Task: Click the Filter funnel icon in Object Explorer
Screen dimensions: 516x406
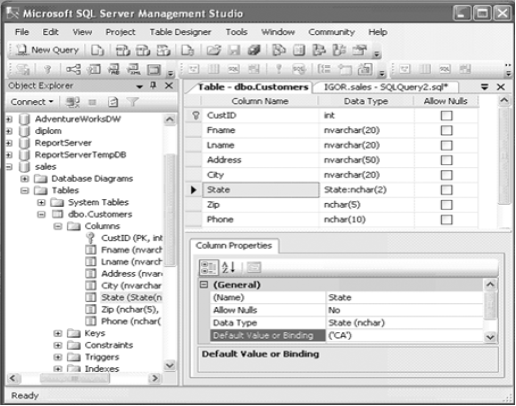Action: click(133, 102)
